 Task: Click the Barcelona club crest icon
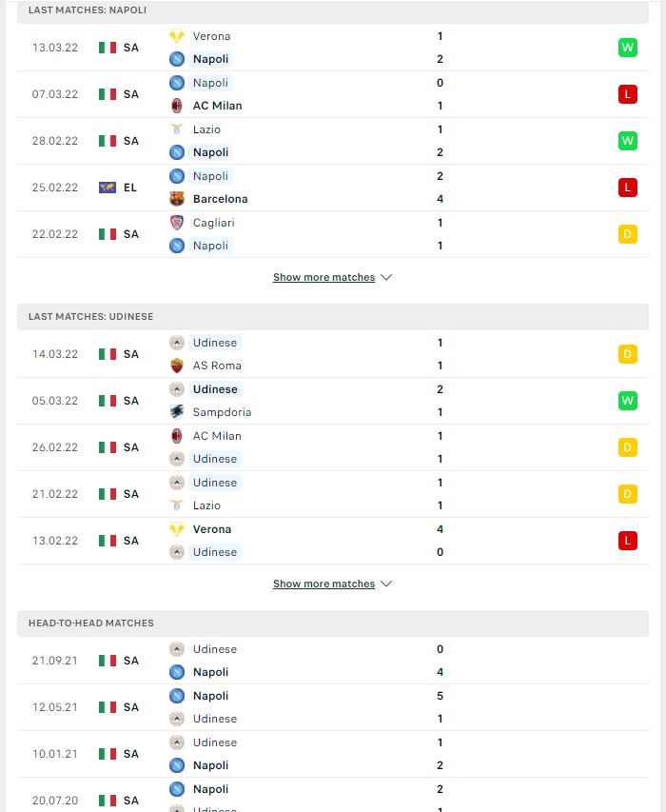coord(177,199)
